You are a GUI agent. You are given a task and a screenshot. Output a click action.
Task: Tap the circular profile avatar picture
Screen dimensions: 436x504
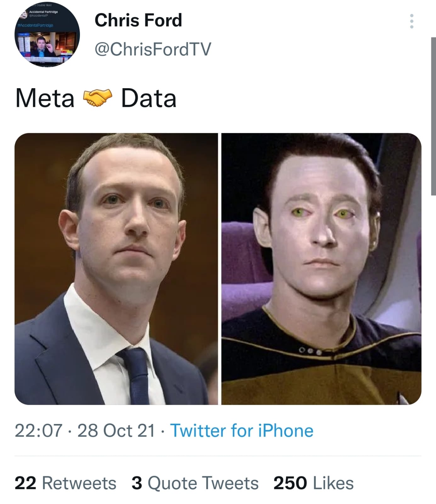47,34
